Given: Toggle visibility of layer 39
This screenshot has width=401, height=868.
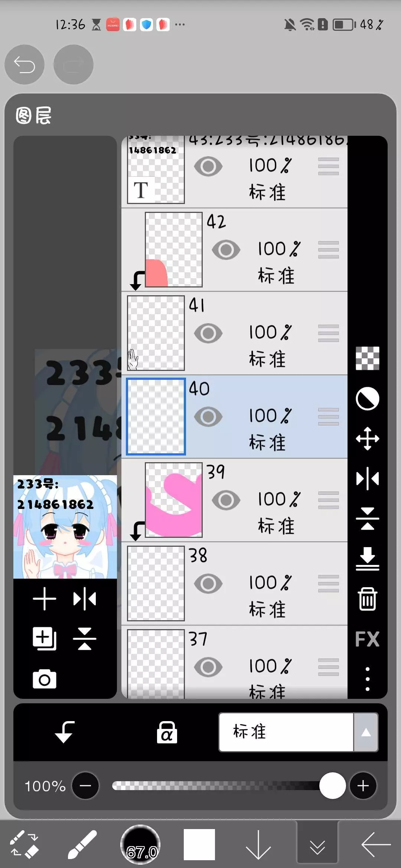Looking at the screenshot, I should tap(226, 500).
